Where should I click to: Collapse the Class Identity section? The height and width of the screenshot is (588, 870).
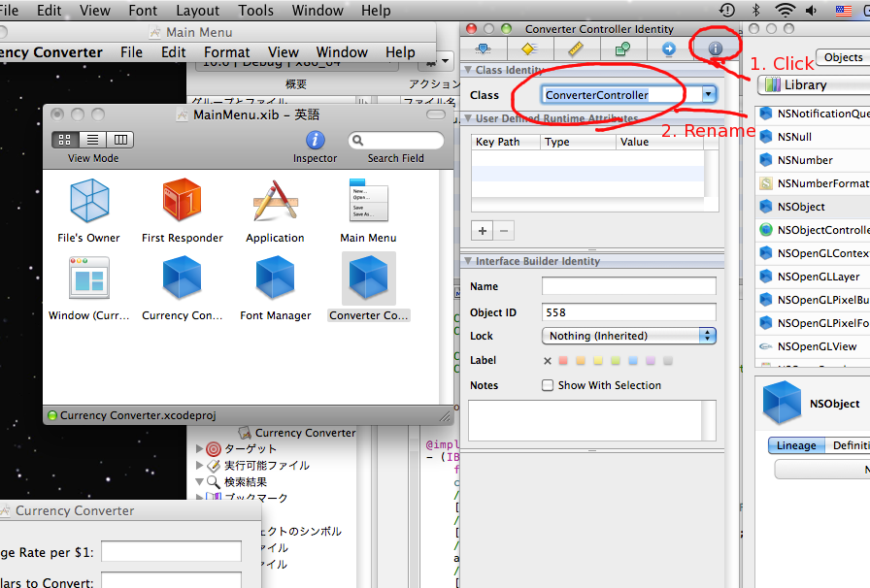click(x=468, y=70)
